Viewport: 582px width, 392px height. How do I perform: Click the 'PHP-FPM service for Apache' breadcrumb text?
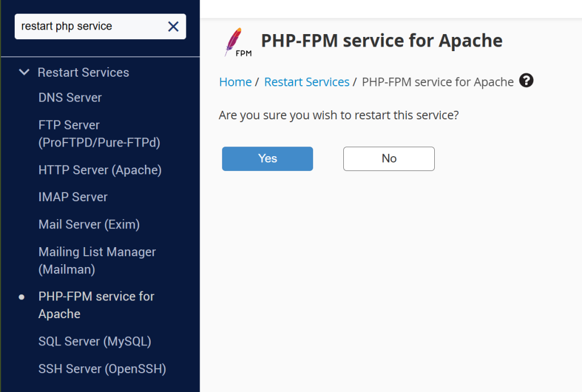click(x=438, y=82)
